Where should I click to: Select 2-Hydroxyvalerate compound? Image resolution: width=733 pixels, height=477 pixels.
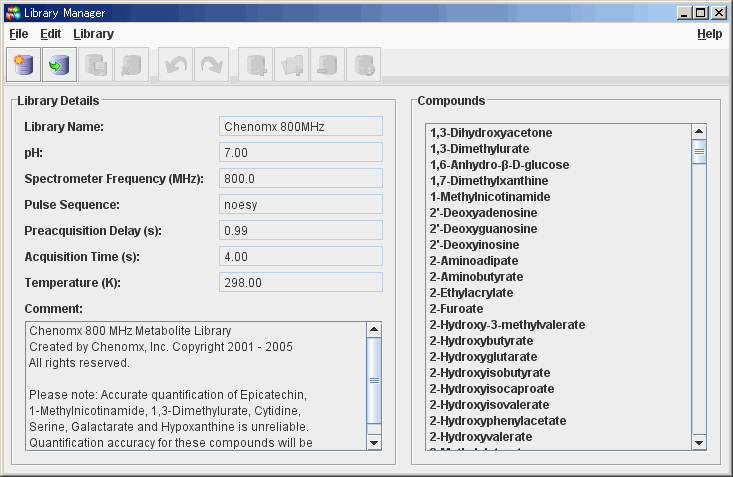[x=559, y=437]
